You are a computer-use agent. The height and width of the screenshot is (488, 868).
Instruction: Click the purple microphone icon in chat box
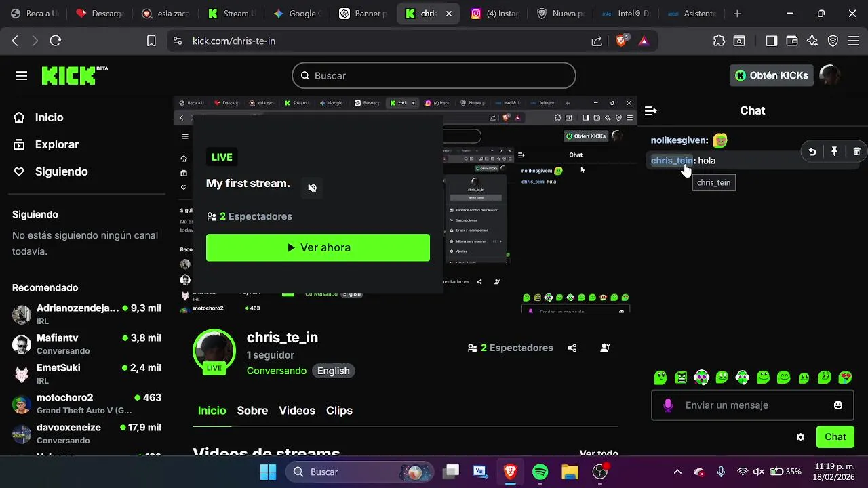668,405
